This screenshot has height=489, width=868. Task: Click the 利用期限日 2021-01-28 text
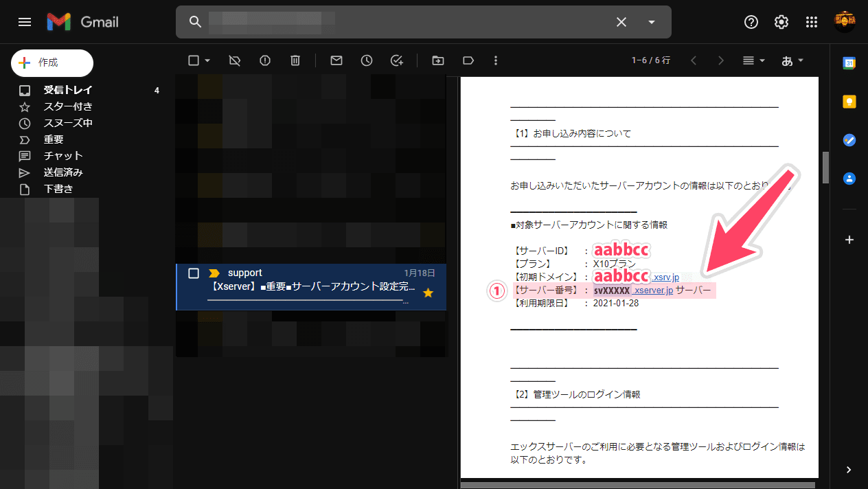[x=575, y=304]
